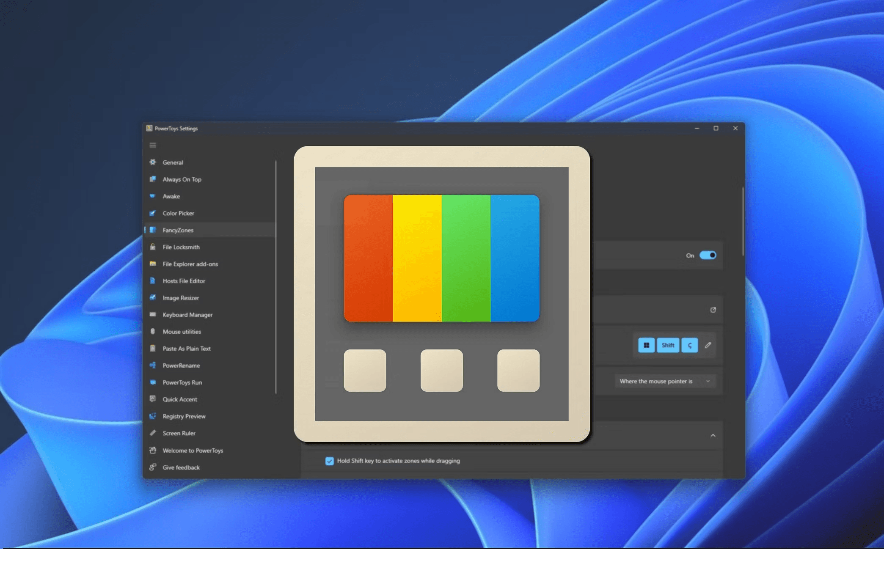Go to PowerToys Run settings

[210, 382]
